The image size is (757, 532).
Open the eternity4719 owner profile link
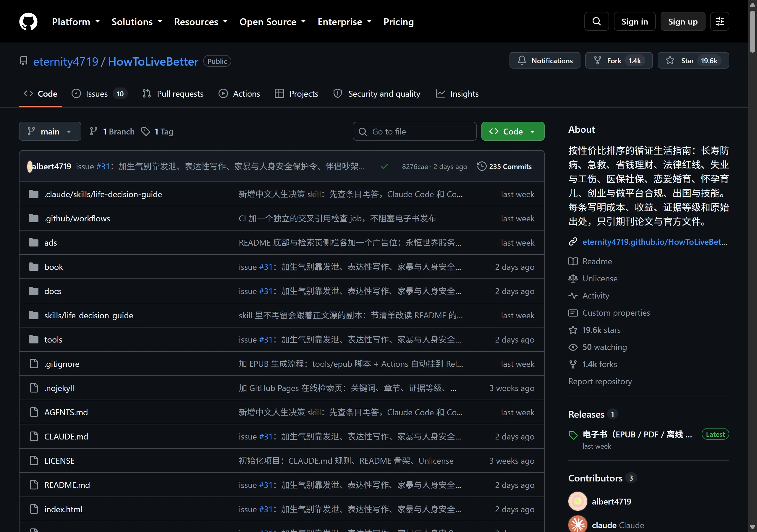click(x=66, y=61)
